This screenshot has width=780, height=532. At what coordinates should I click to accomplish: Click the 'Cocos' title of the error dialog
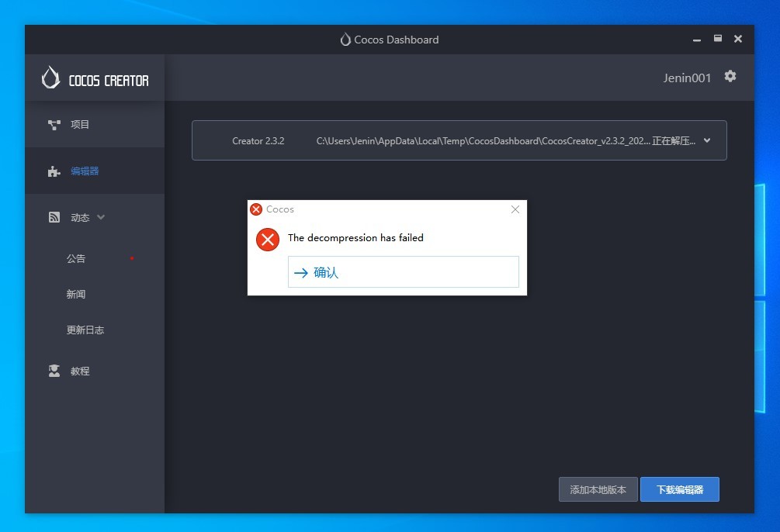[280, 209]
